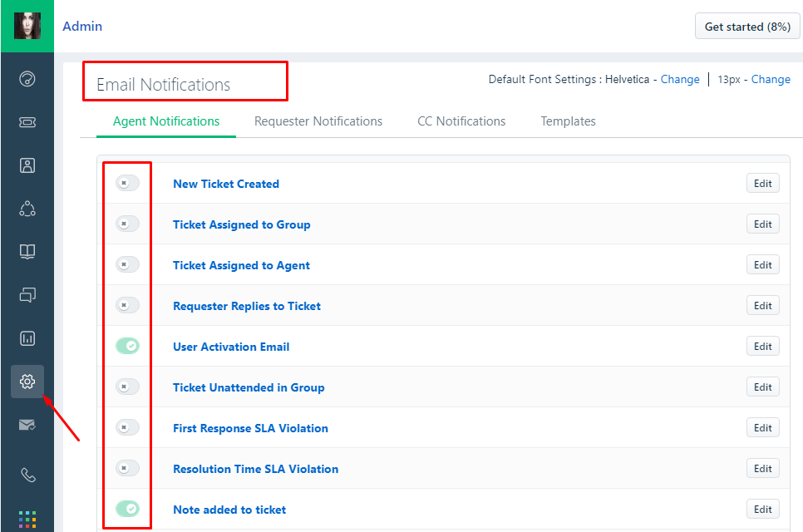803x532 pixels.
Task: Click the Email Notifications page heading
Action: 164,85
